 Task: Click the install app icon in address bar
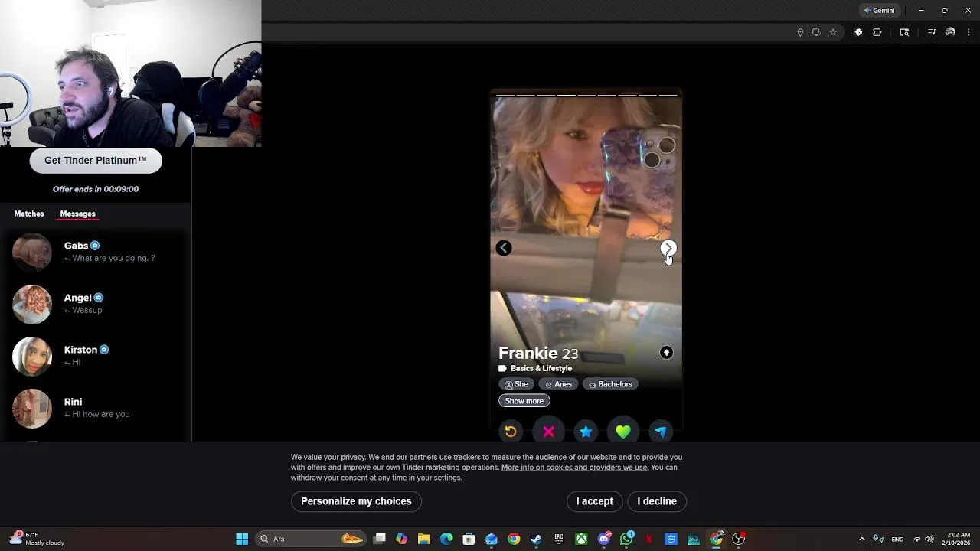click(816, 32)
